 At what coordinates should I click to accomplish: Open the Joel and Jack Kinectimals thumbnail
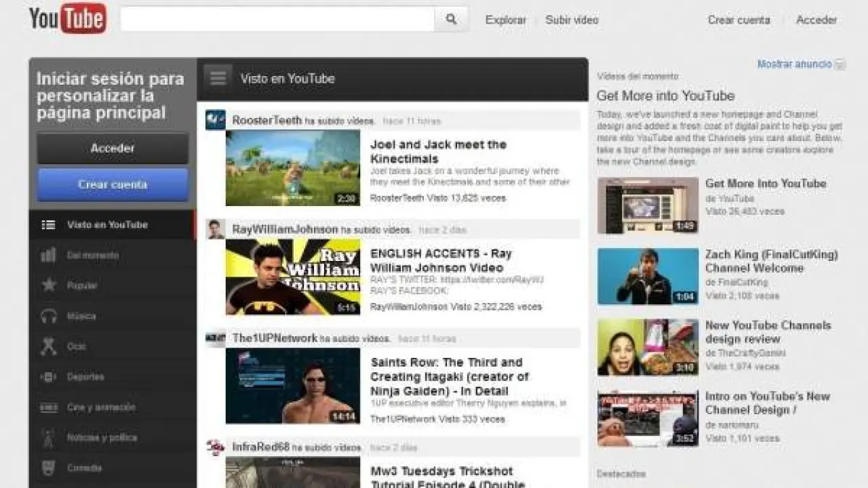(293, 168)
